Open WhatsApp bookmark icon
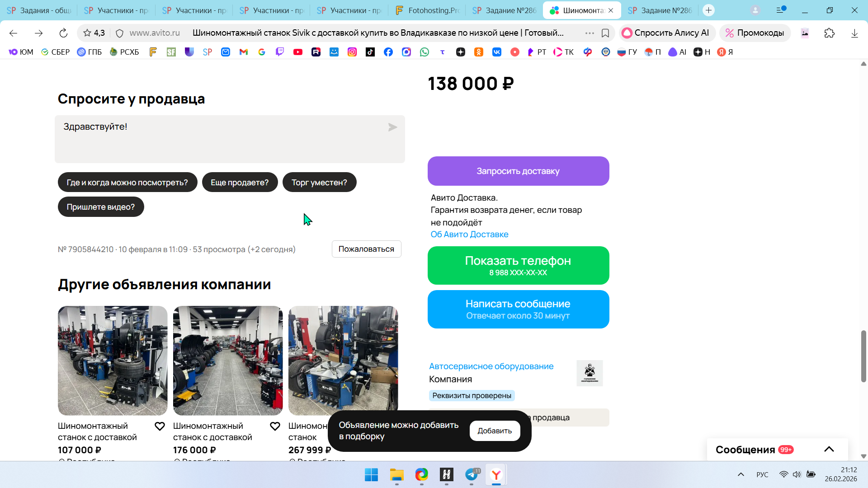868x488 pixels. (x=424, y=52)
